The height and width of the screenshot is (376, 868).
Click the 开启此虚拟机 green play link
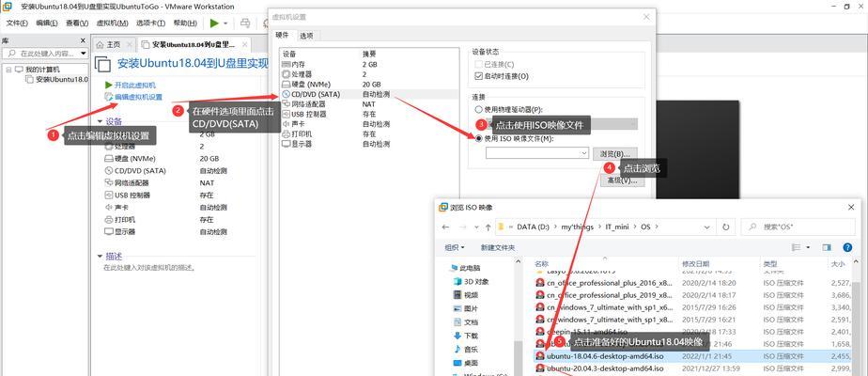coord(130,86)
